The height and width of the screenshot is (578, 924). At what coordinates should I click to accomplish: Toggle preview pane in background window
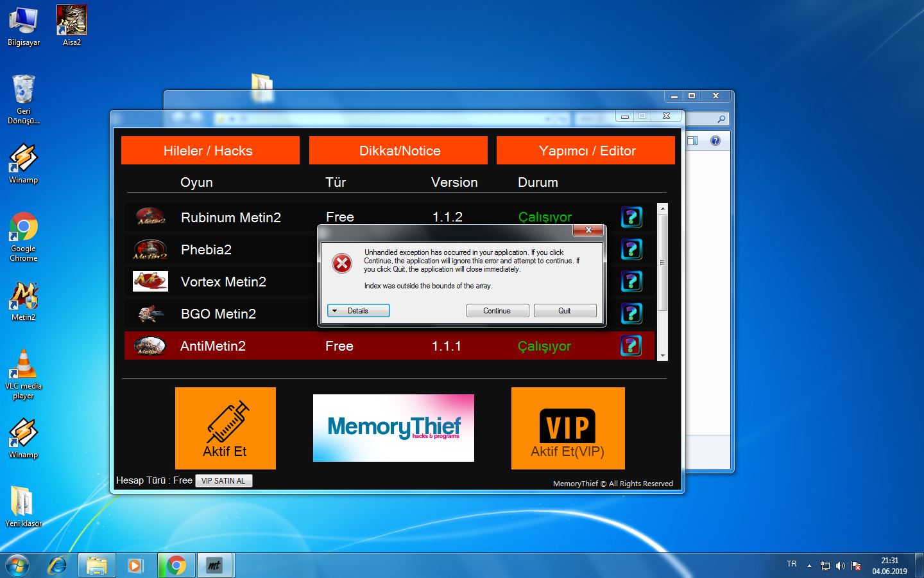coord(692,141)
